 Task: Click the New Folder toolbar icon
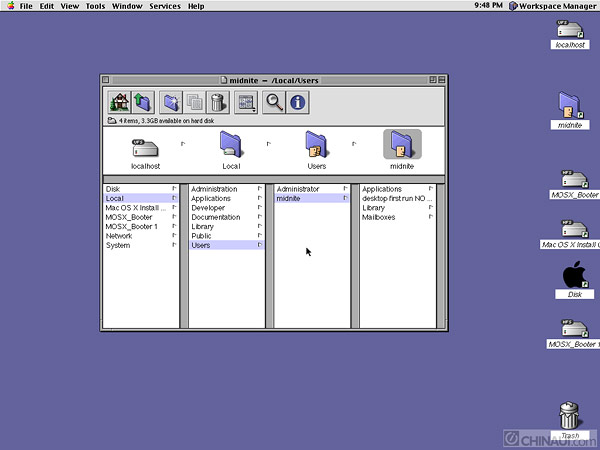(171, 101)
